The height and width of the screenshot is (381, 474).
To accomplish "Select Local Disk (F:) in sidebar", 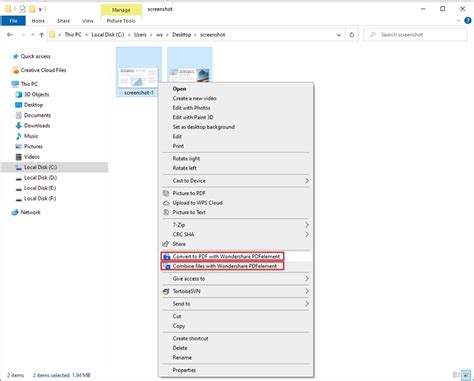I will pyautogui.click(x=40, y=199).
